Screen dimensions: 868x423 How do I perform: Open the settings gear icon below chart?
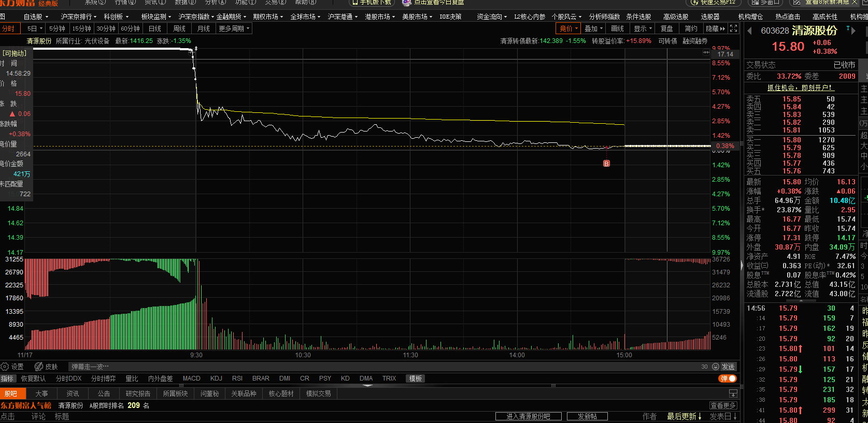pyautogui.click(x=5, y=367)
